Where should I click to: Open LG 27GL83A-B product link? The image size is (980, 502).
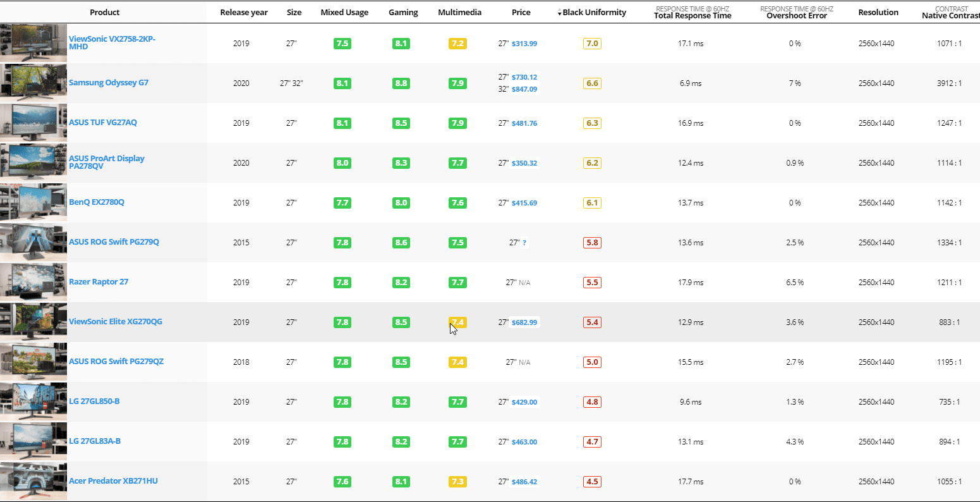(x=95, y=441)
